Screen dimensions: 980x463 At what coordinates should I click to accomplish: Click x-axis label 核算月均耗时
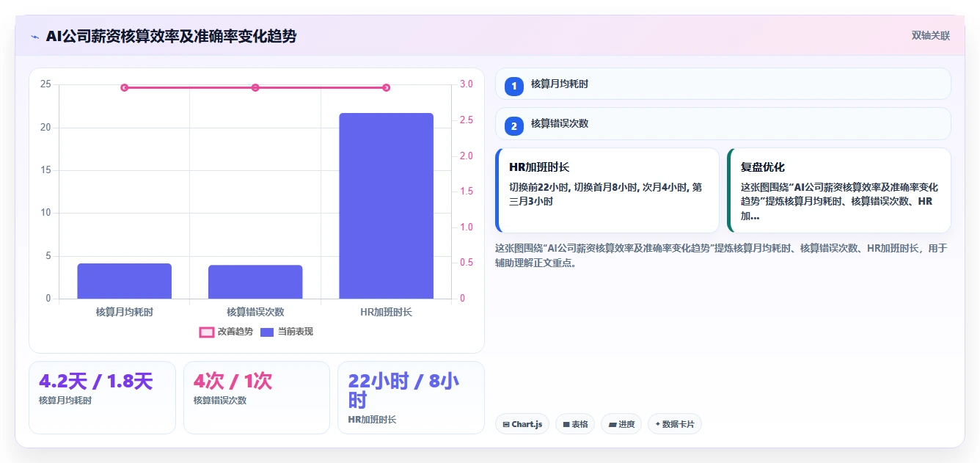click(x=124, y=312)
